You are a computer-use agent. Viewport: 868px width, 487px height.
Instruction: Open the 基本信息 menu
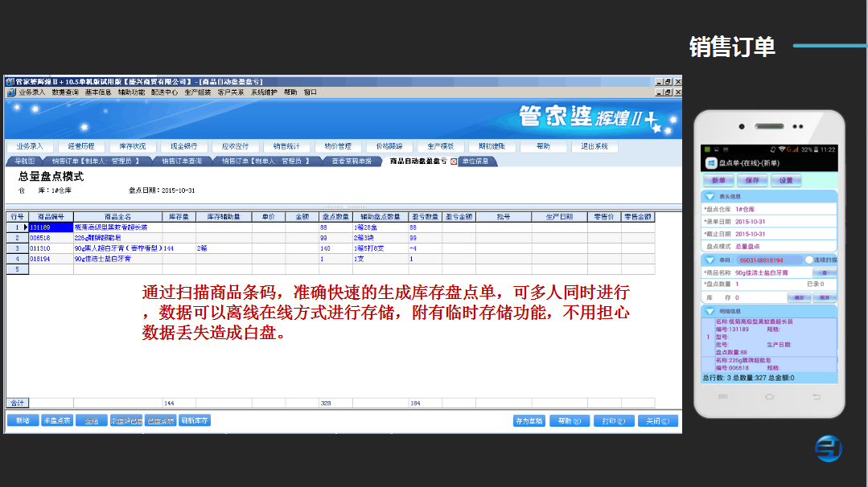pos(98,92)
